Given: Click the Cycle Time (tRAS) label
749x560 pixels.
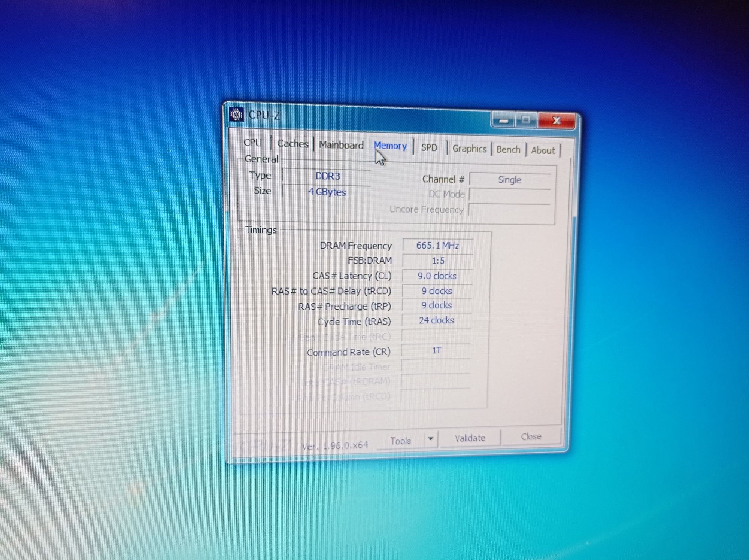Looking at the screenshot, I should tap(354, 322).
